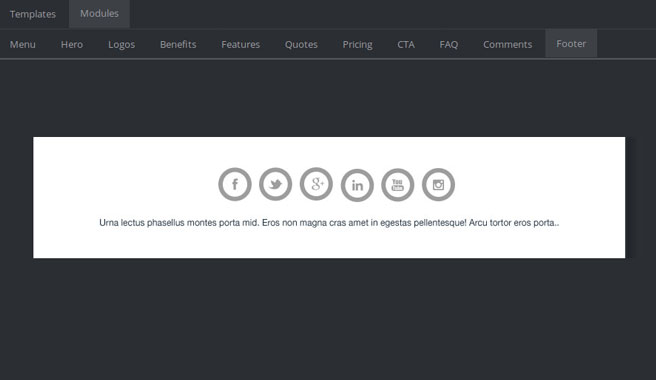656x380 pixels.
Task: Click the Facebook social icon
Action: [x=235, y=184]
